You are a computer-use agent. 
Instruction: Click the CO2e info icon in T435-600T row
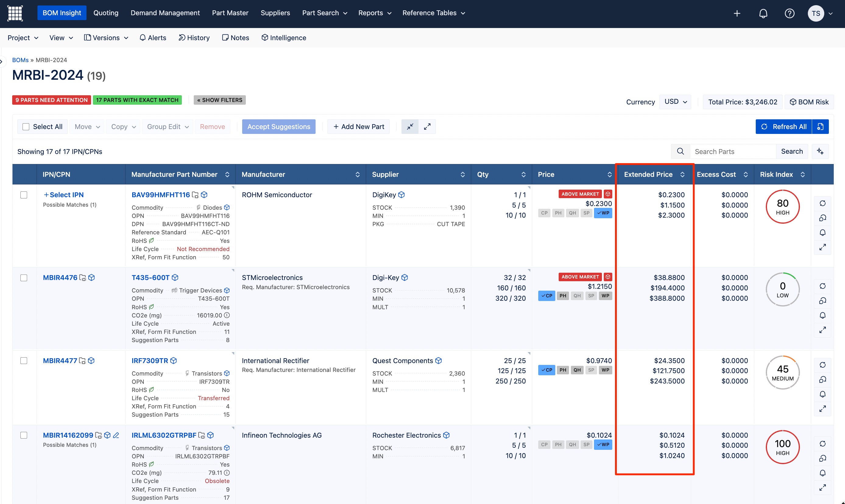227,315
